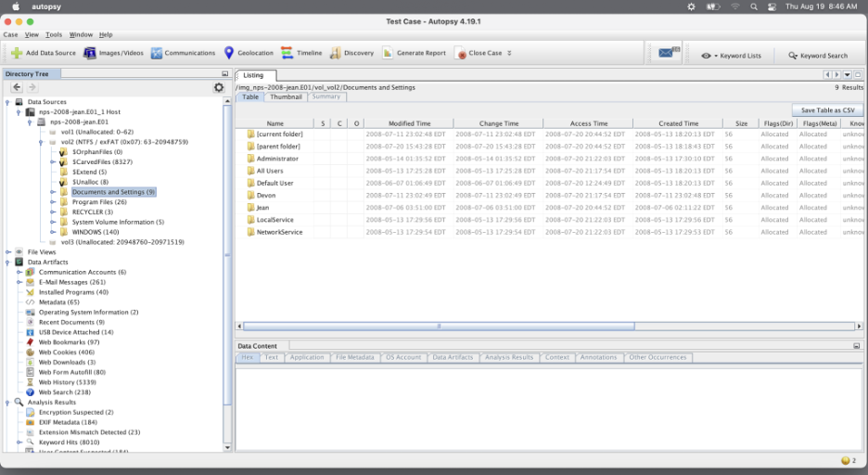Select Extension Mismatch Detected (23) item

(x=89, y=432)
